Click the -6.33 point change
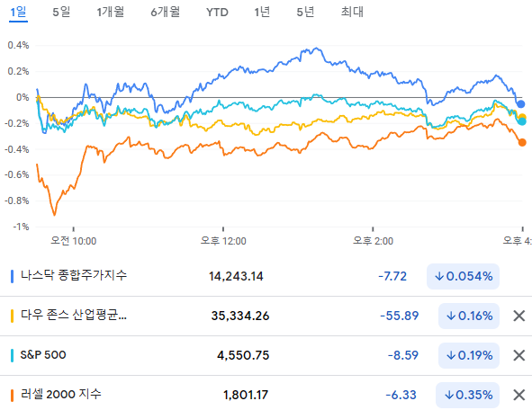Image resolution: width=532 pixels, height=410 pixels. (x=401, y=395)
